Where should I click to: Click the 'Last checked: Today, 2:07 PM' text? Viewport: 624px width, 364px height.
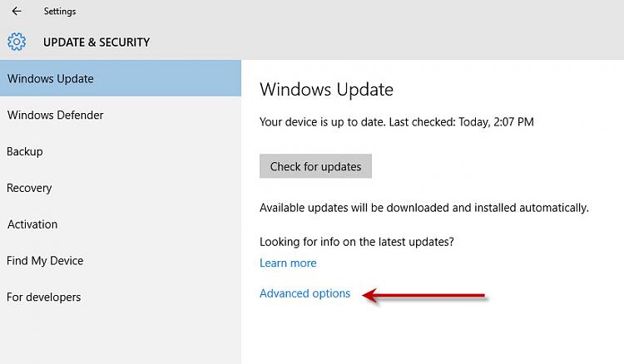[461, 121]
